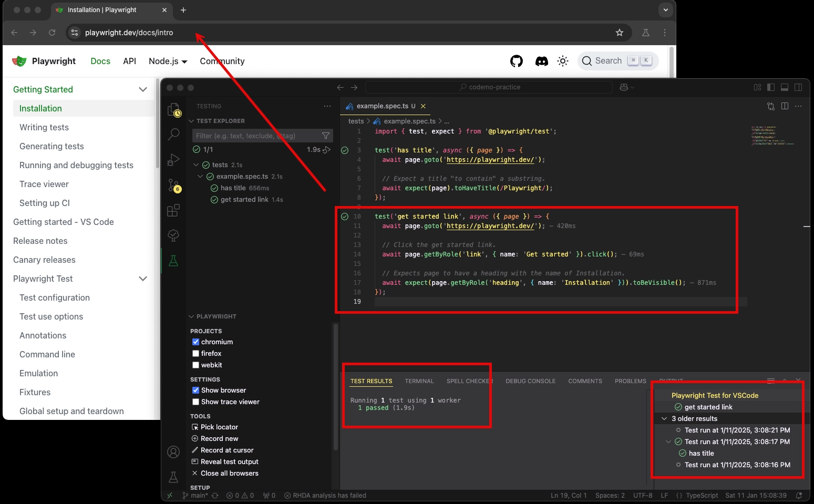
Task: Enable the webkit project checkbox
Action: coord(195,365)
